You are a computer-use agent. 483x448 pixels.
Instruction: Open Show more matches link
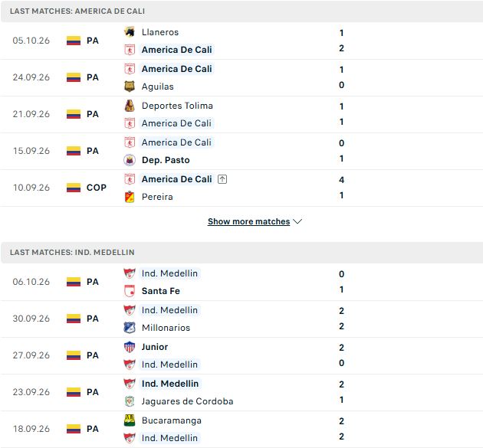(248, 221)
